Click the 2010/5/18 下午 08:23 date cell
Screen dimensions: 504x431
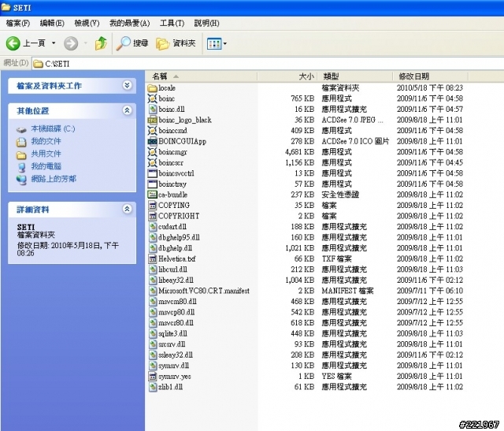(x=430, y=88)
